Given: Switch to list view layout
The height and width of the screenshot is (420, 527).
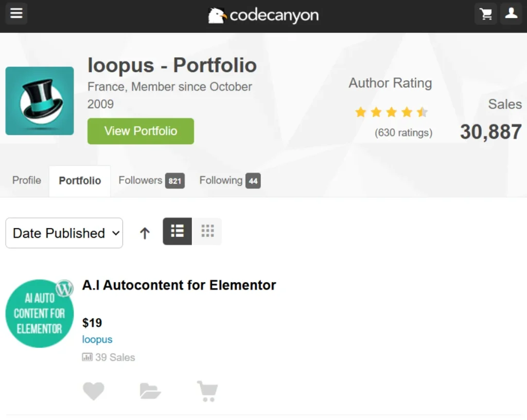Looking at the screenshot, I should [177, 231].
